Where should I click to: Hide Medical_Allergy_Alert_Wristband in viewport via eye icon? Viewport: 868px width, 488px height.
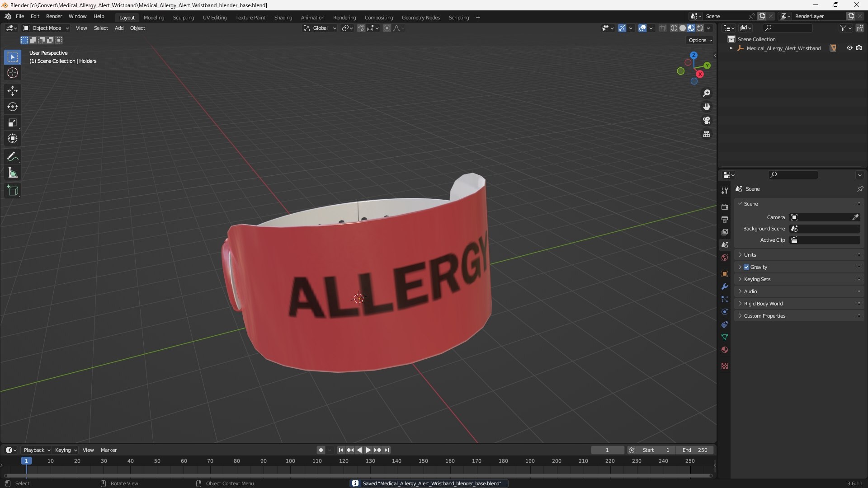click(x=849, y=48)
